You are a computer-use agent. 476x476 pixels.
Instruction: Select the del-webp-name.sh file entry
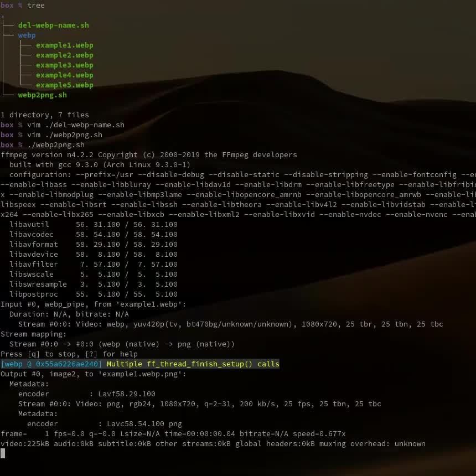point(54,25)
